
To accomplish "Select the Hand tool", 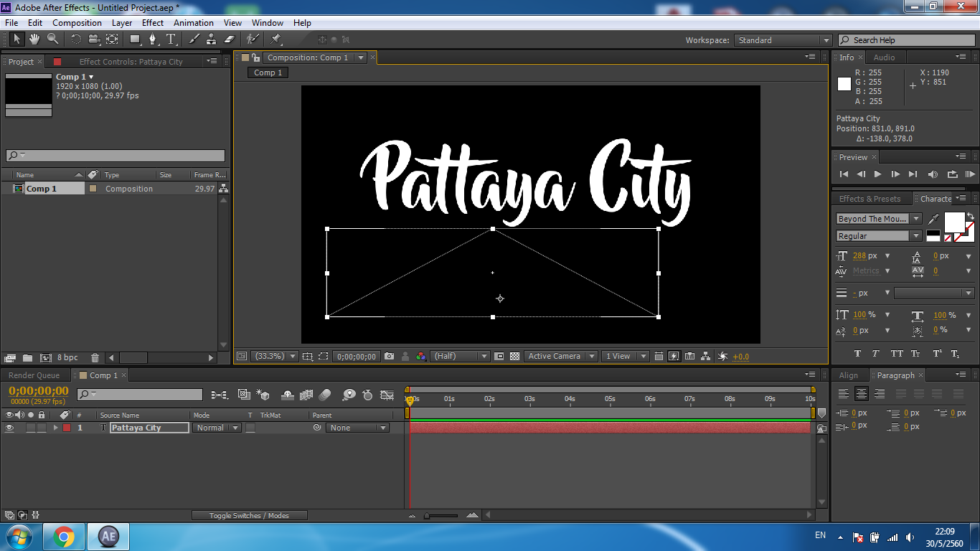I will 34,39.
